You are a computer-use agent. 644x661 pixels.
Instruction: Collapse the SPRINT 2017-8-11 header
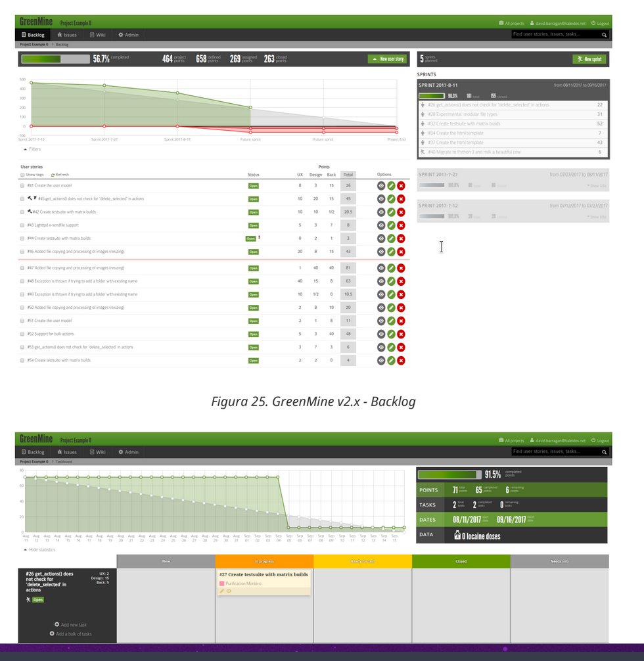pos(513,85)
